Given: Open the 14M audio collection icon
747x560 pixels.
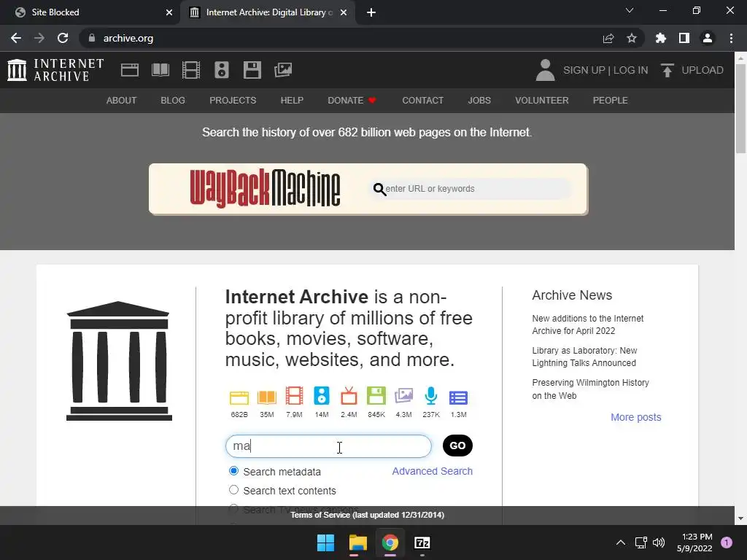Looking at the screenshot, I should pyautogui.click(x=322, y=396).
